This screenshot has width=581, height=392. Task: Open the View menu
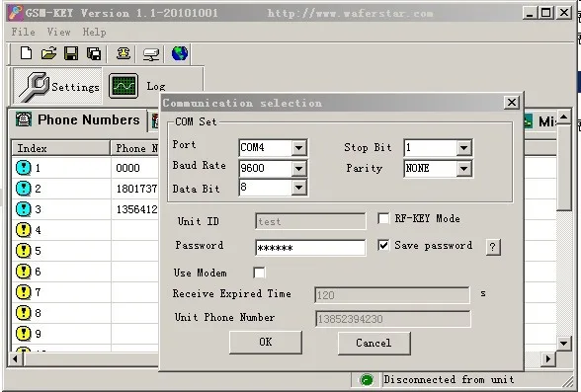tap(58, 32)
